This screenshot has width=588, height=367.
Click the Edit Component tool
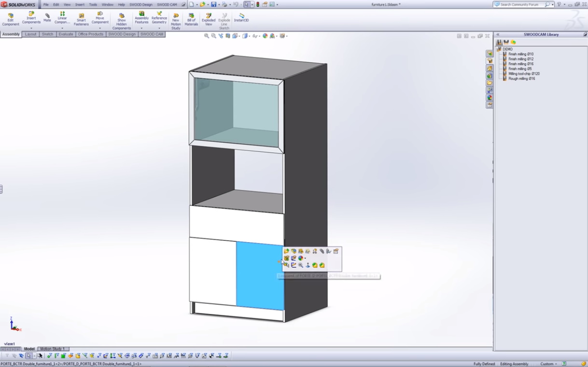pos(11,19)
